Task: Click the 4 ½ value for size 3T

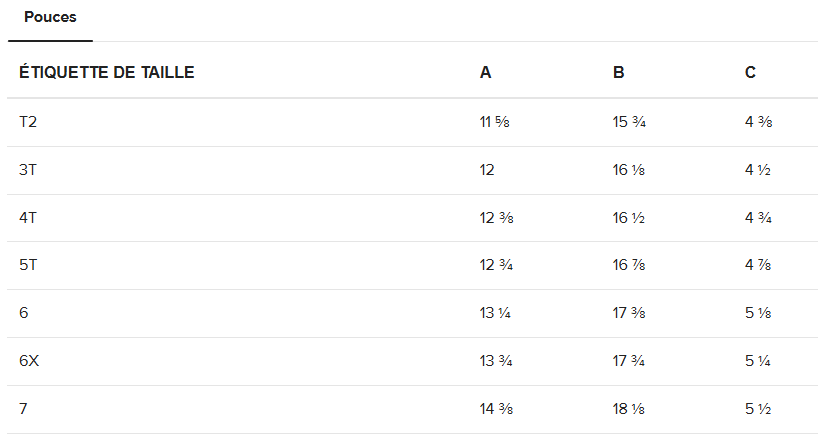Action: click(x=758, y=170)
